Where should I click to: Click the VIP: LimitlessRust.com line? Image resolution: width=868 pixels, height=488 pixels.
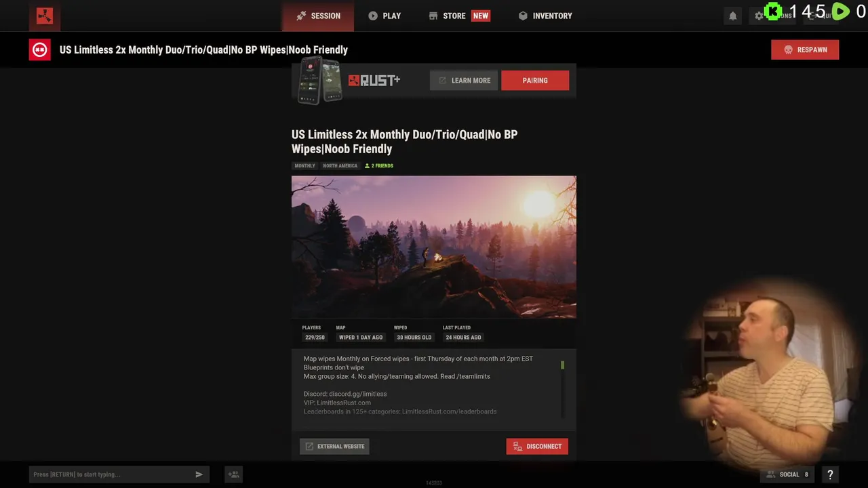click(337, 403)
